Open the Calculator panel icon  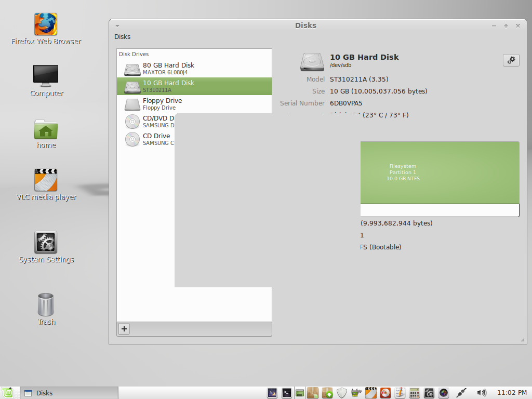pos(414,393)
